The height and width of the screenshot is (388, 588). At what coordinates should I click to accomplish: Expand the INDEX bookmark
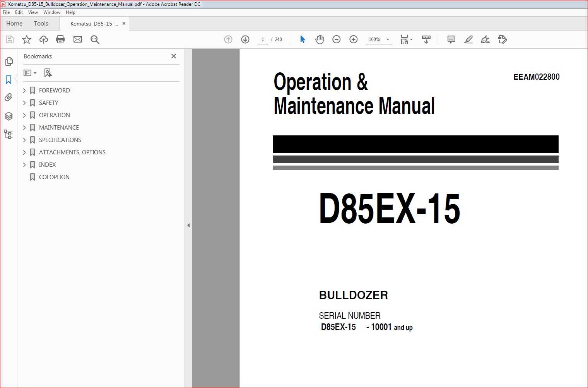pos(24,165)
